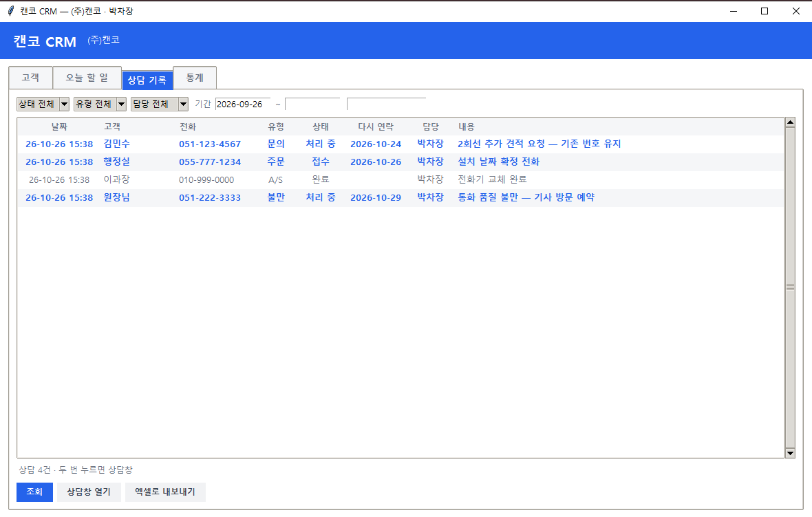Switch to the 통계 tab

pyautogui.click(x=195, y=78)
